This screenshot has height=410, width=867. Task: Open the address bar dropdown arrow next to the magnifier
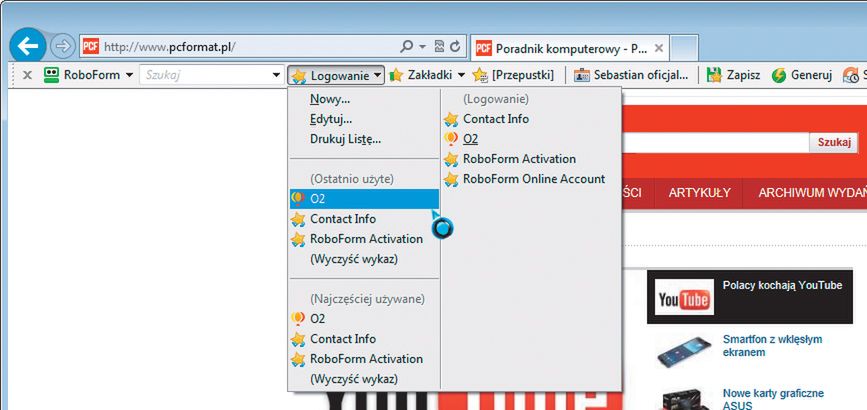pos(422,47)
